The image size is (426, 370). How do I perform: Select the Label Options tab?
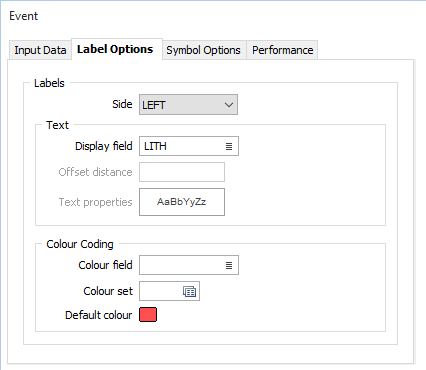point(115,49)
